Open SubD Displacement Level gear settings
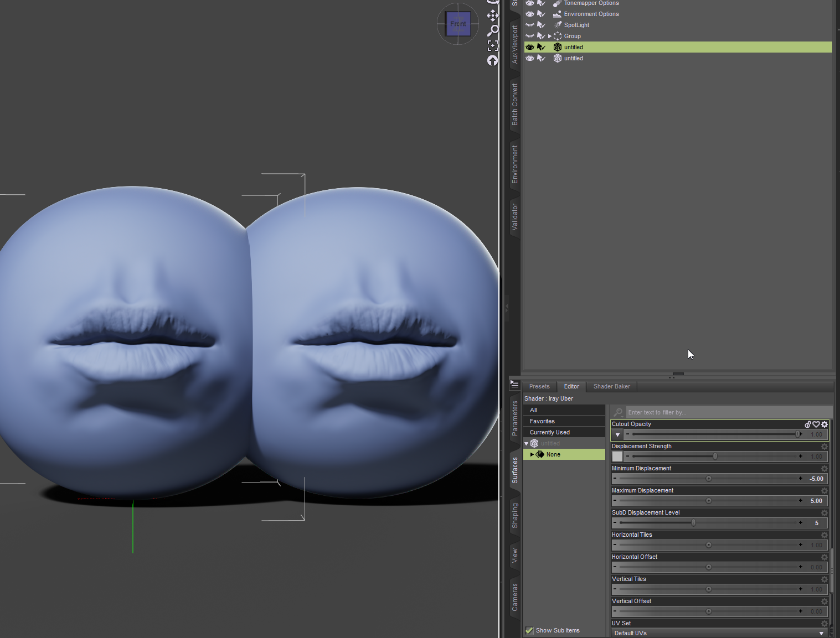Screen dimensions: 840x638 [824, 513]
